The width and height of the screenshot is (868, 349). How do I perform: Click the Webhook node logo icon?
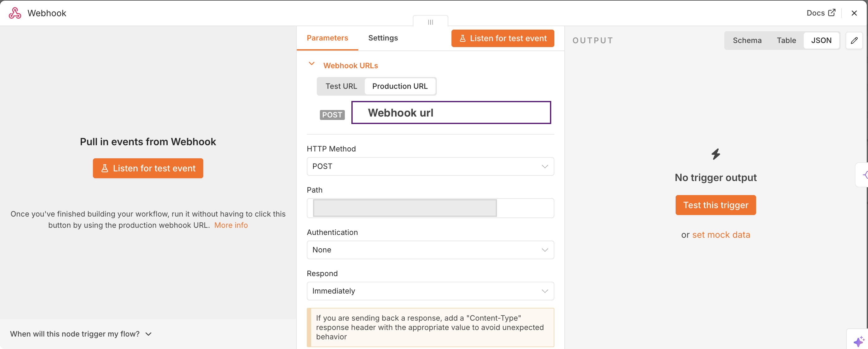pyautogui.click(x=15, y=13)
